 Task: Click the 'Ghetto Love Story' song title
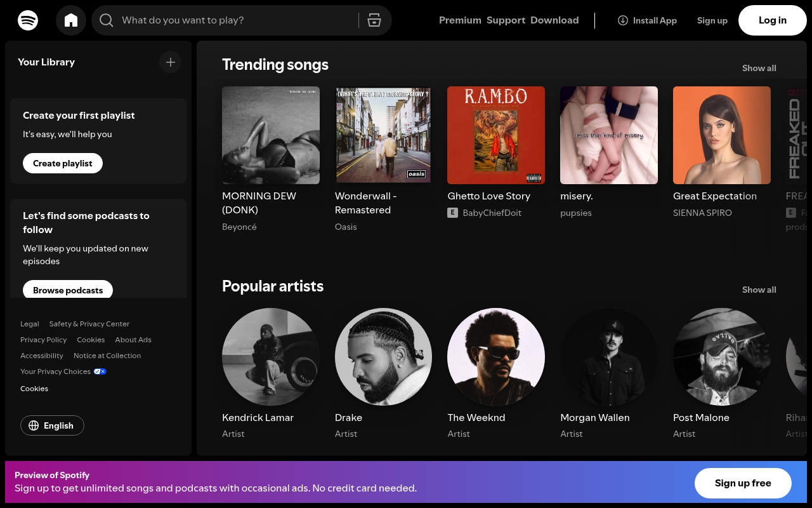(x=488, y=196)
